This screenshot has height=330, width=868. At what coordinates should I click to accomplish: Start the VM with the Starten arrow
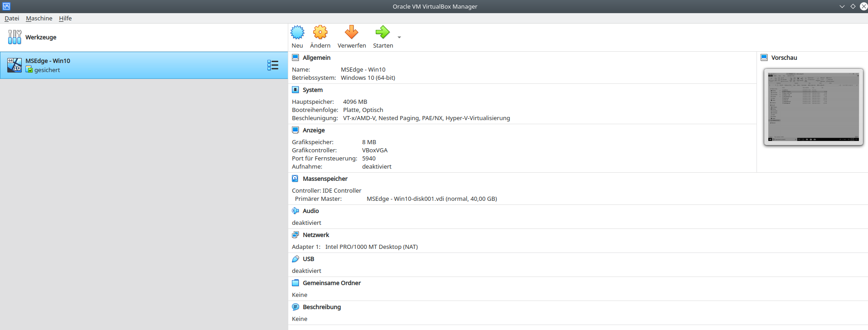coord(383,33)
